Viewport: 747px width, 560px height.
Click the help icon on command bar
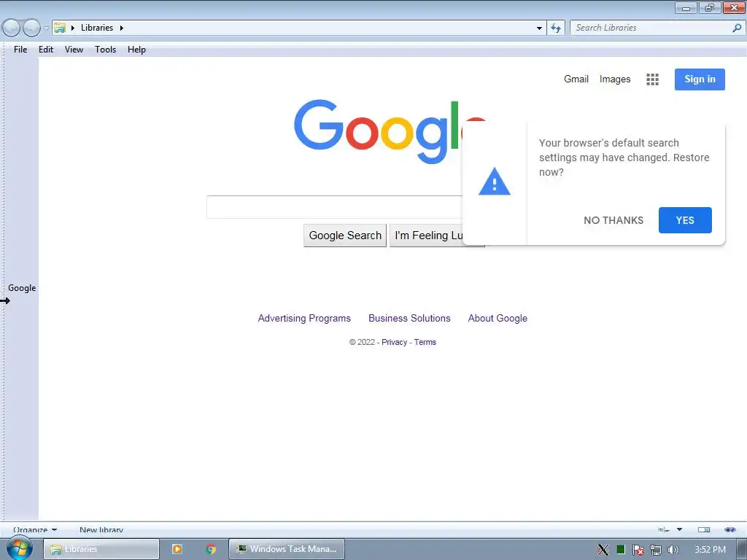[729, 529]
